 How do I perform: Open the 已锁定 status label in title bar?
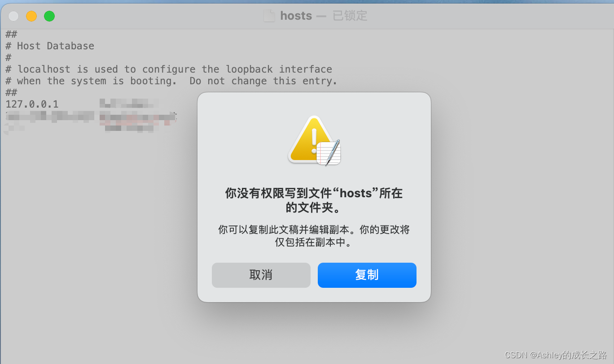350,16
